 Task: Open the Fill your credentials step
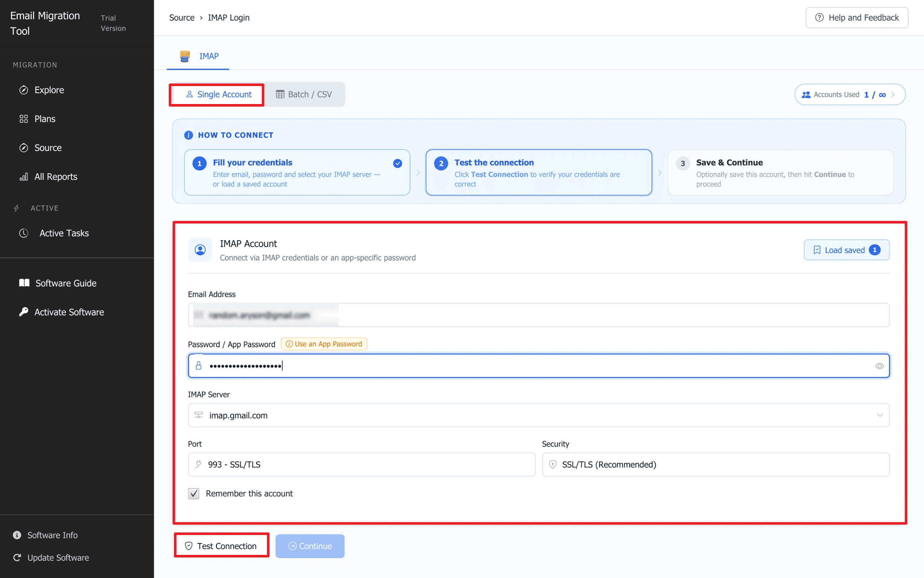point(297,172)
